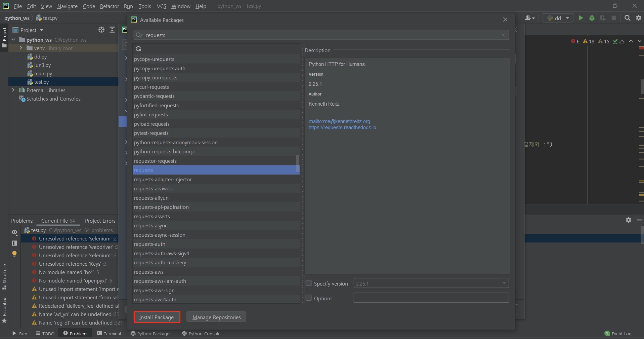Click the Stop square icon
The height and width of the screenshot is (339, 644).
point(614,18)
